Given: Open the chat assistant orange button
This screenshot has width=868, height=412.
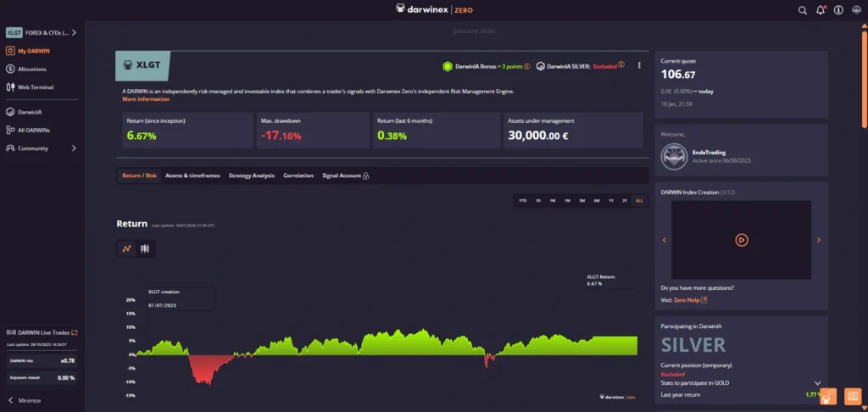Looking at the screenshot, I should click(x=827, y=397).
